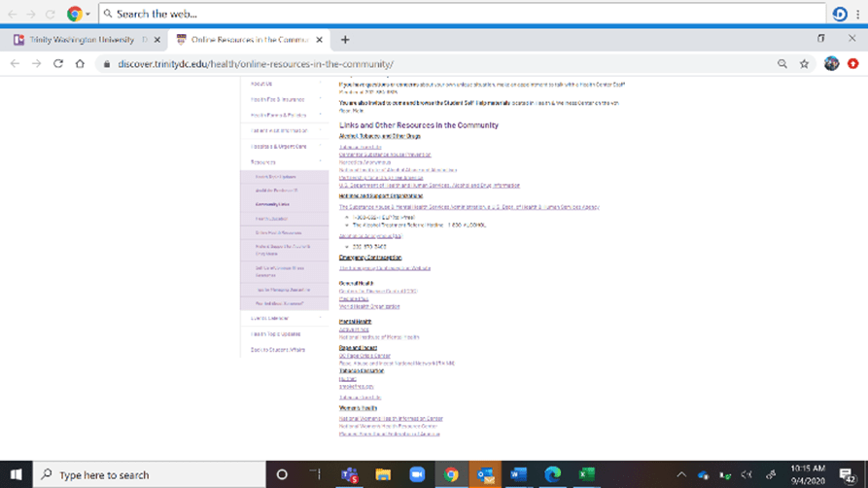Open the smokefree.gov link

(357, 387)
